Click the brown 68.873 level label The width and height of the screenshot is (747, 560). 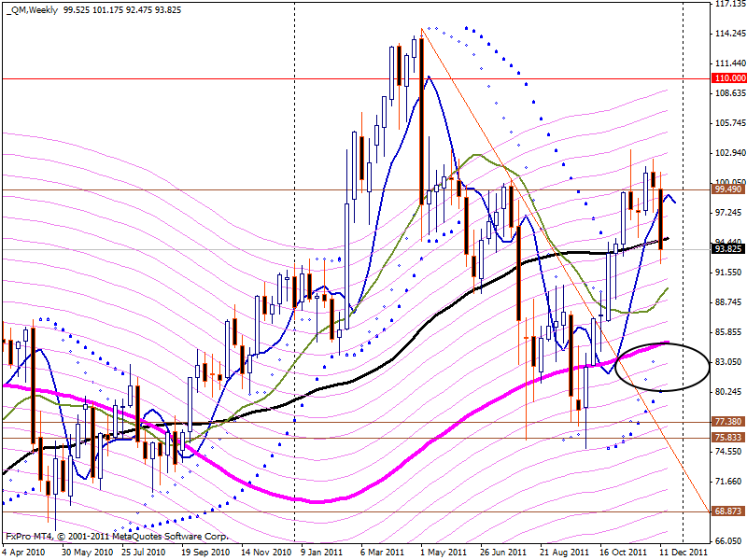click(728, 511)
